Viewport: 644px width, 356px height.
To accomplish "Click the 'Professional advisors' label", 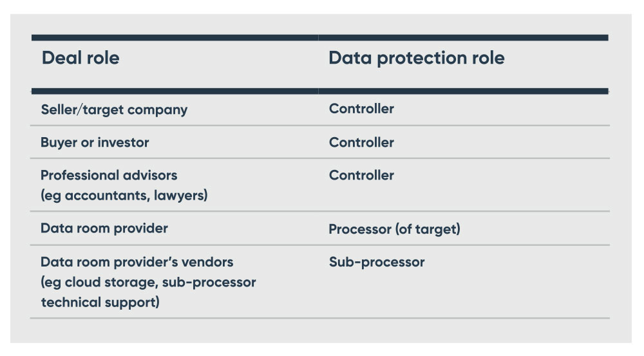I will coord(109,175).
